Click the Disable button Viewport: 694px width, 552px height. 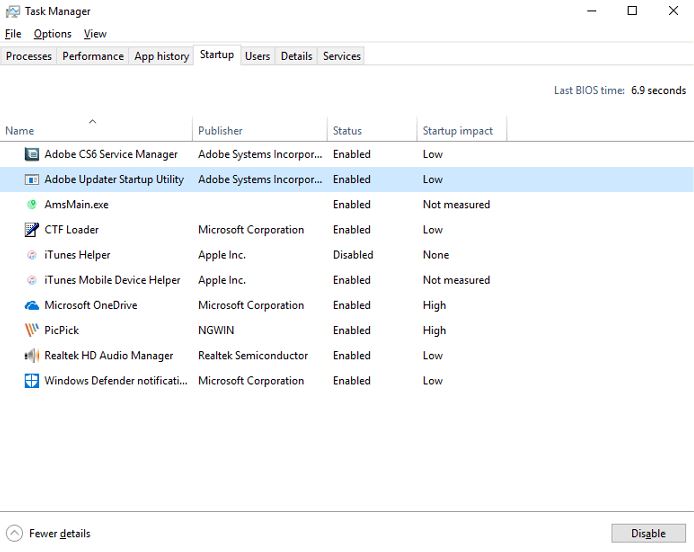[x=648, y=533]
